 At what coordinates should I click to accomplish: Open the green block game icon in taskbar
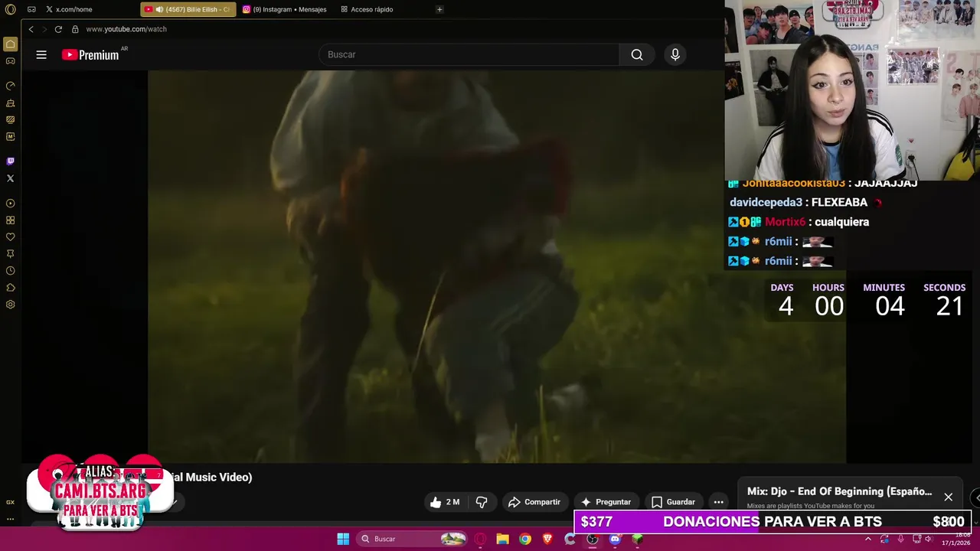click(x=637, y=539)
